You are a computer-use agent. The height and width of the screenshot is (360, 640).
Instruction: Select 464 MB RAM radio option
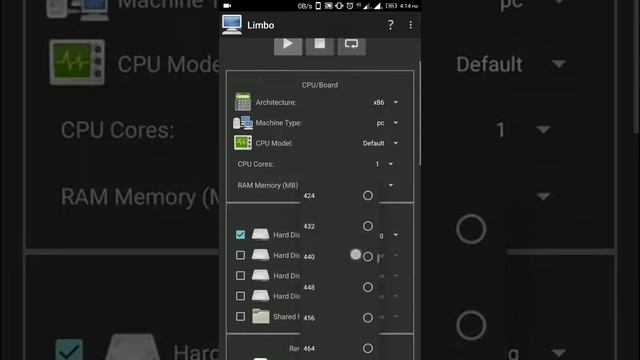[x=368, y=348]
